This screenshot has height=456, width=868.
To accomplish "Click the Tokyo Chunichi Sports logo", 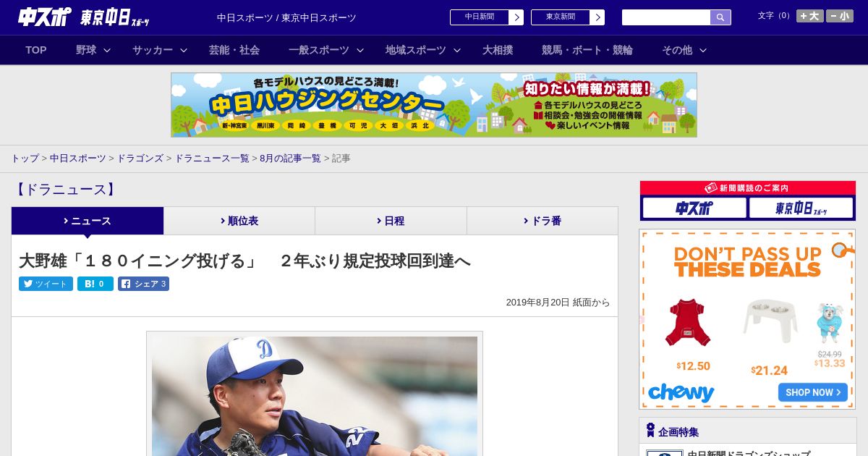I will tap(114, 17).
